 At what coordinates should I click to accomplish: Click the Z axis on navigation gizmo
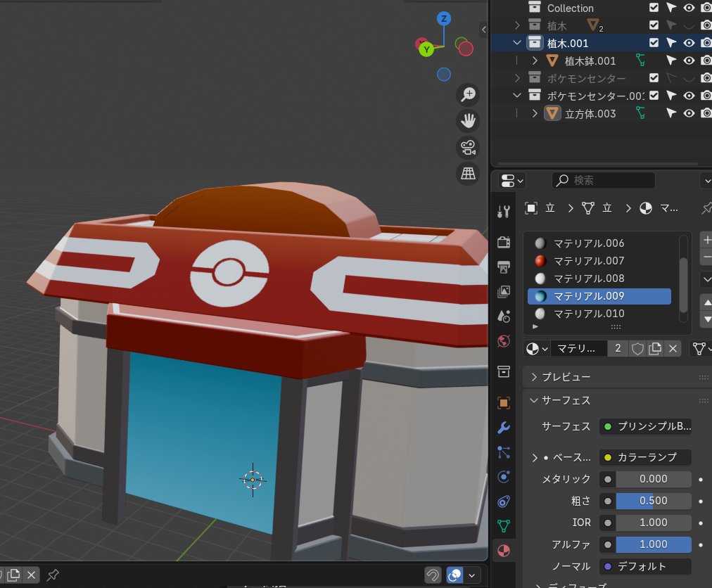[444, 18]
